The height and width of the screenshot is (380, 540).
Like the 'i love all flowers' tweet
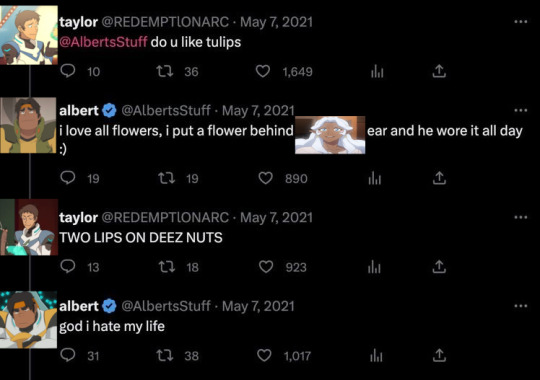(x=265, y=178)
